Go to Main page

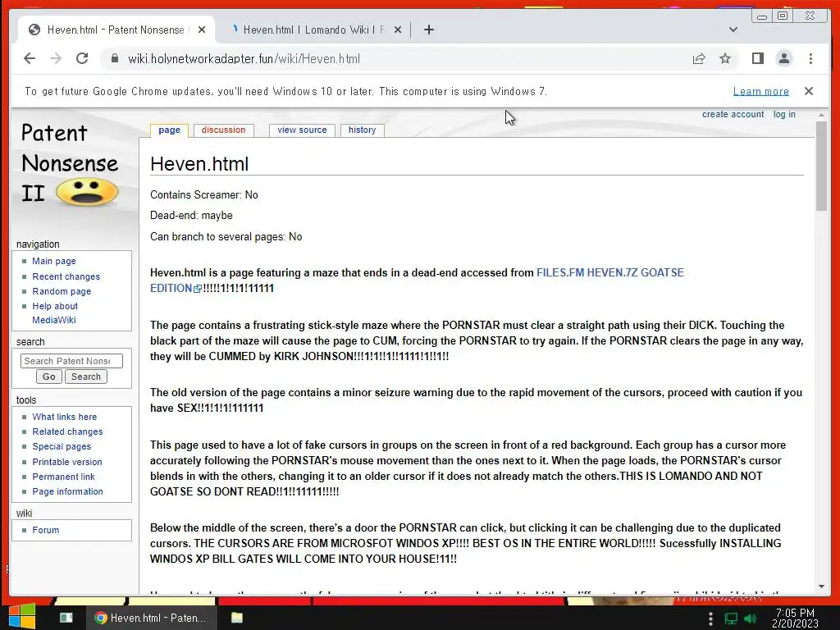point(53,261)
